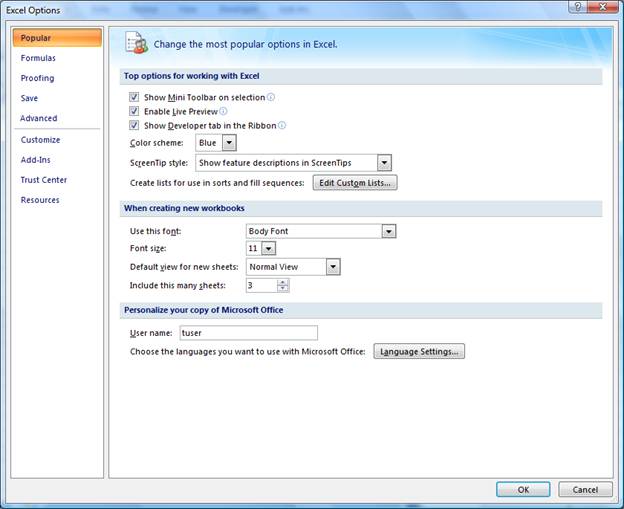Open the Color scheme dropdown
Screen dimensions: 624x509
click(229, 143)
